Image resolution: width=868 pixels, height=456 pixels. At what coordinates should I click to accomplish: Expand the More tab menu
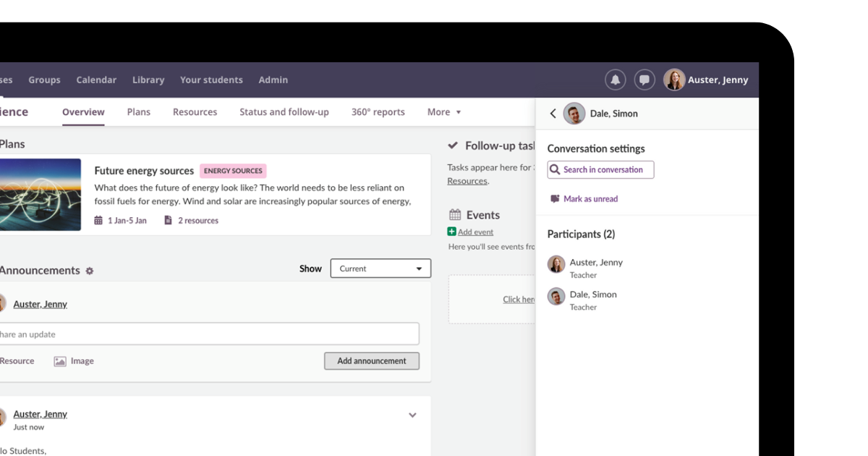click(443, 112)
